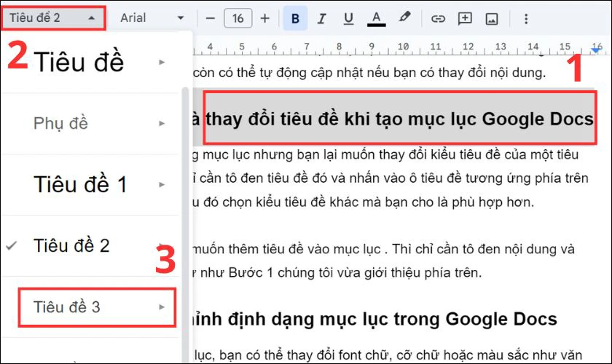Expand submenu arrow next to Tiêu đề
The image size is (612, 364).
tap(162, 62)
